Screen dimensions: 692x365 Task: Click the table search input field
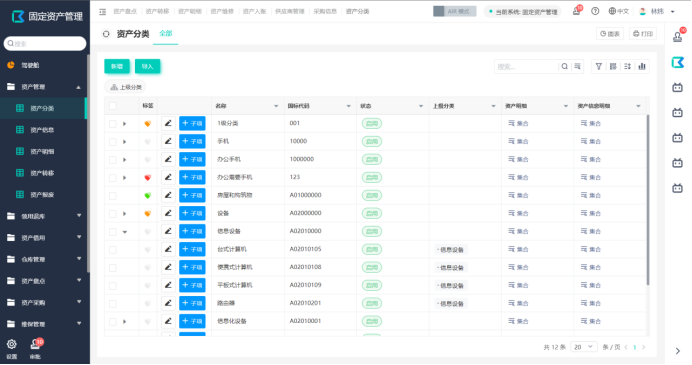(x=526, y=67)
